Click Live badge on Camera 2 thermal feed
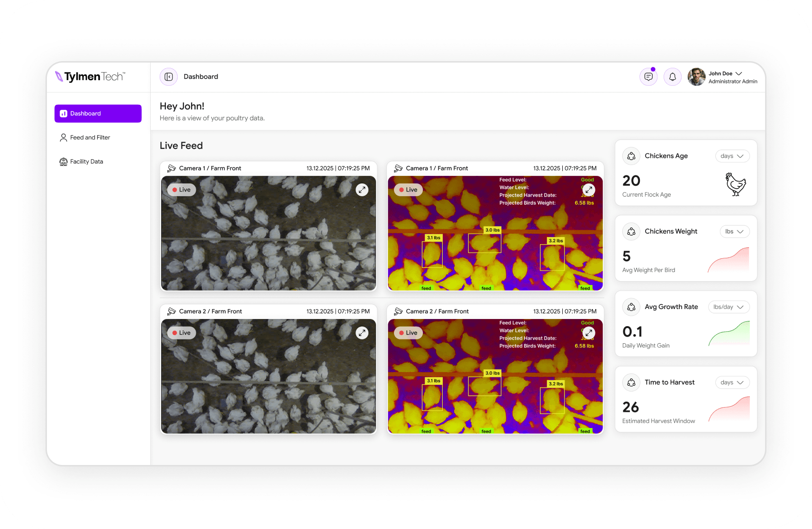812x529 pixels. (x=408, y=333)
